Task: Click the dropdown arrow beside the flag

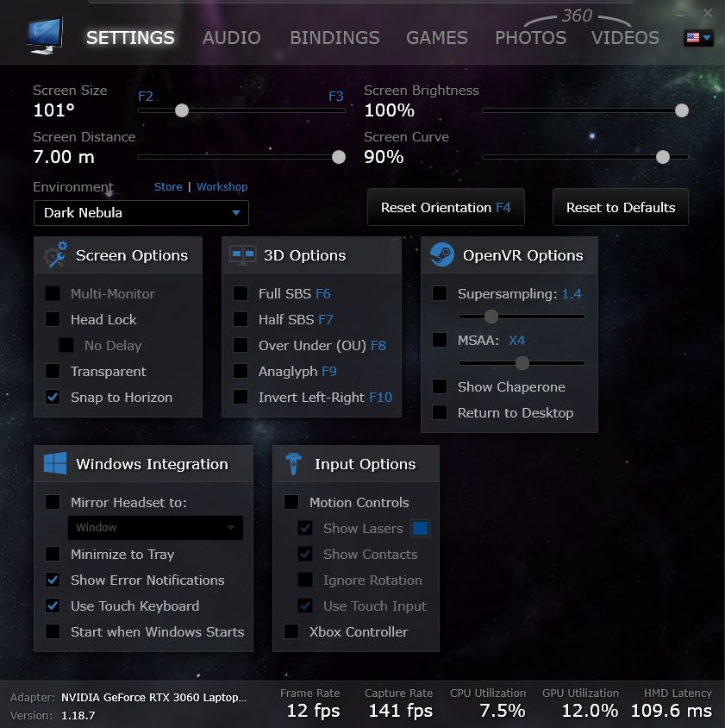Action: [x=707, y=38]
